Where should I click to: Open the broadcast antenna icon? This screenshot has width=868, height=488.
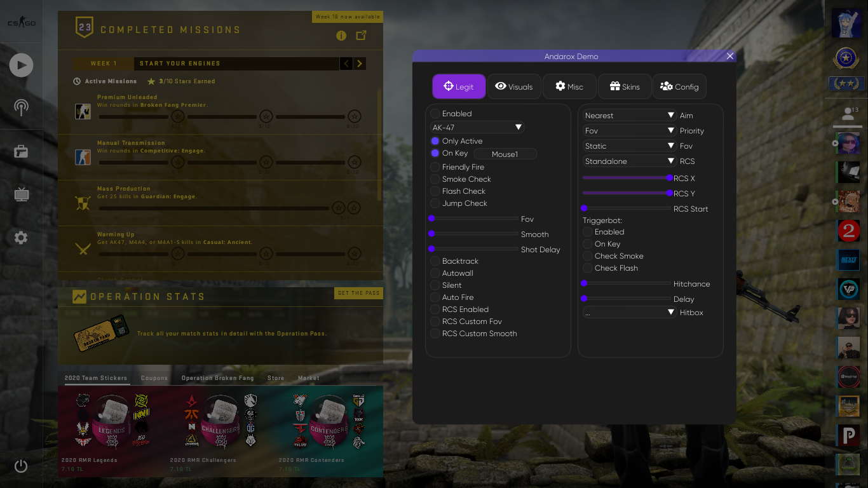pyautogui.click(x=21, y=107)
